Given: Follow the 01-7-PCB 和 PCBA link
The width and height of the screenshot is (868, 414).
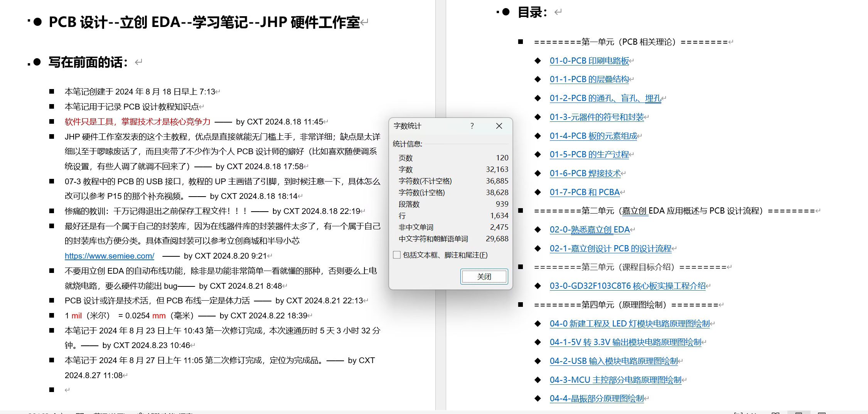Looking at the screenshot, I should [x=585, y=192].
